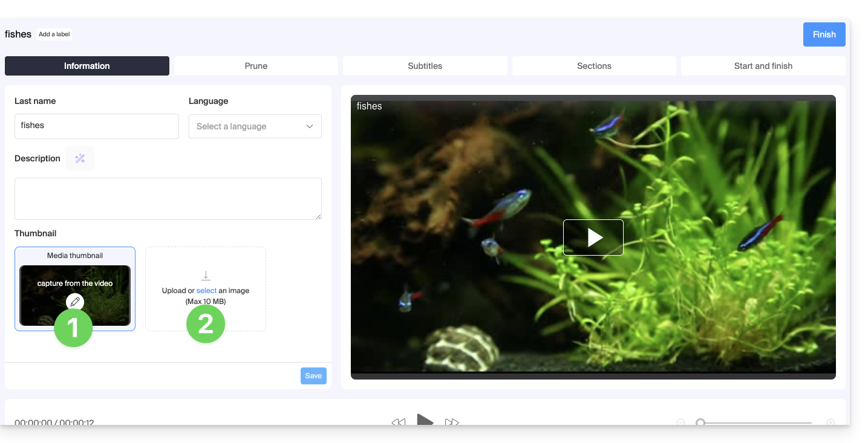
Task: Click the Last name input field
Action: pyautogui.click(x=97, y=126)
